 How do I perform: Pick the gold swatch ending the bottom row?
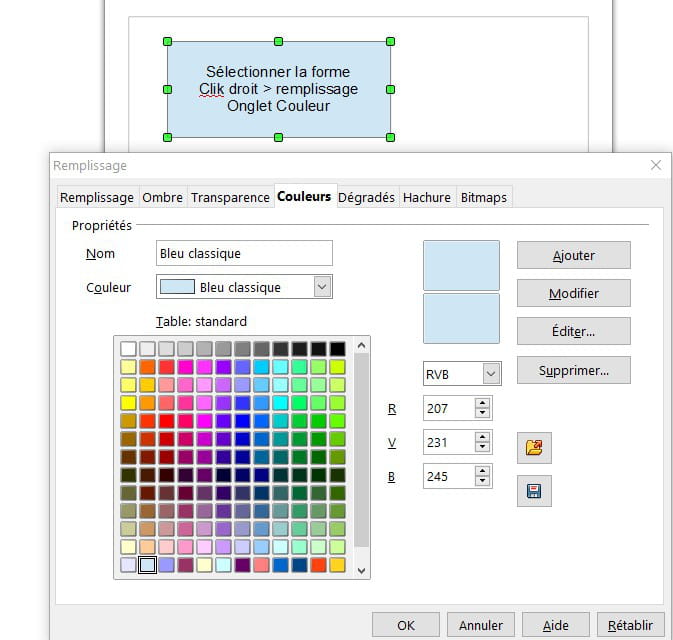337,565
